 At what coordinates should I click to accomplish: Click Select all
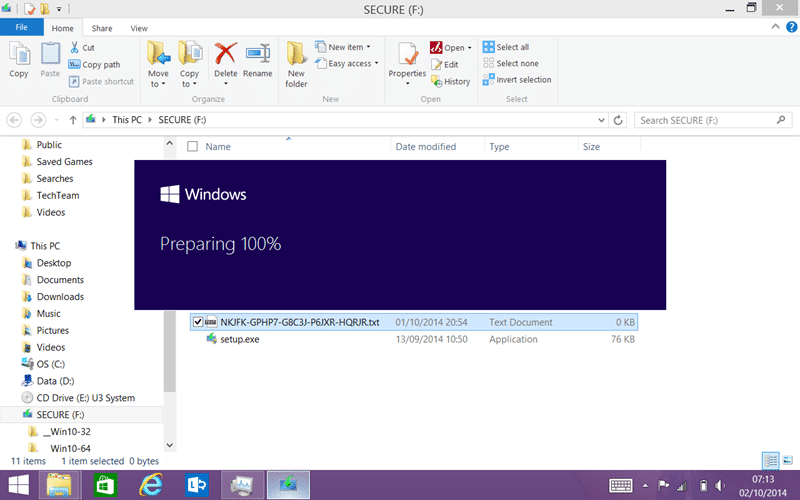tap(506, 47)
